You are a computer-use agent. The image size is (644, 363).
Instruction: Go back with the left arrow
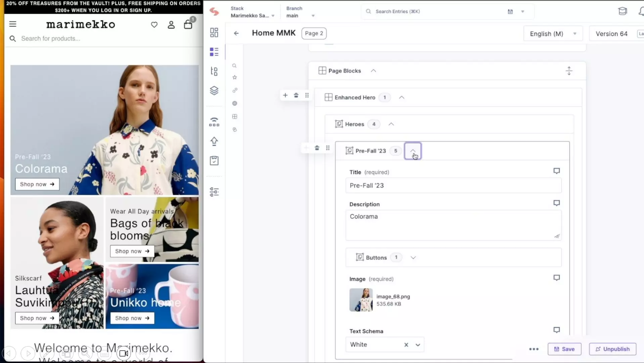(x=236, y=33)
